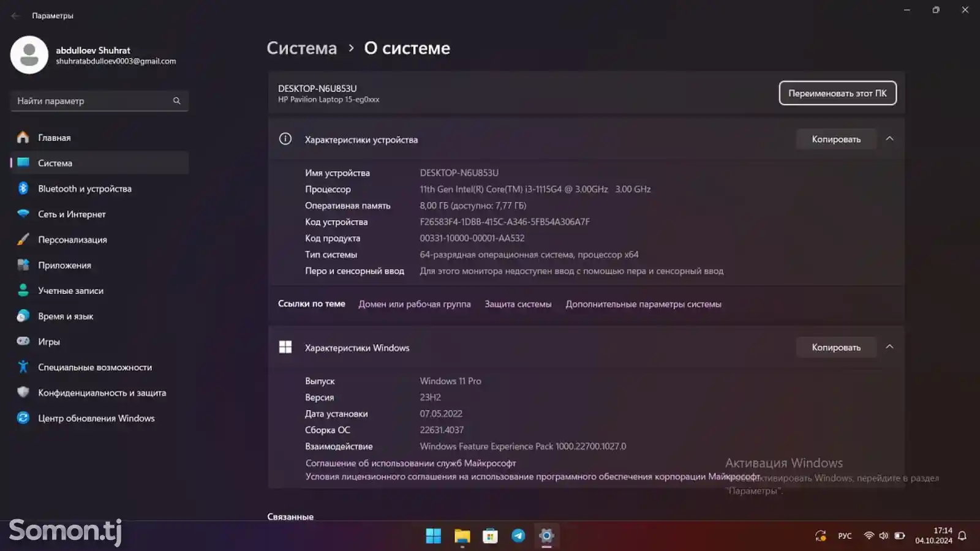Click the Settings gear taskbar icon
The width and height of the screenshot is (980, 551).
tap(546, 536)
